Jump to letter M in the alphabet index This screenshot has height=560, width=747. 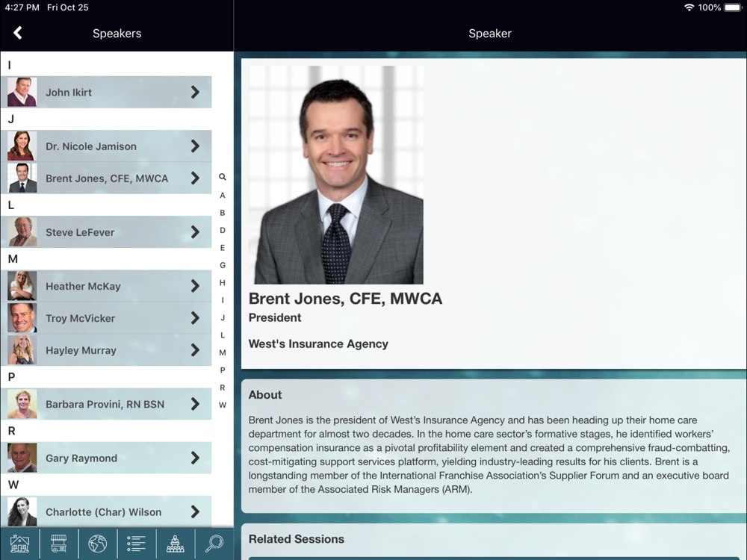coord(223,353)
